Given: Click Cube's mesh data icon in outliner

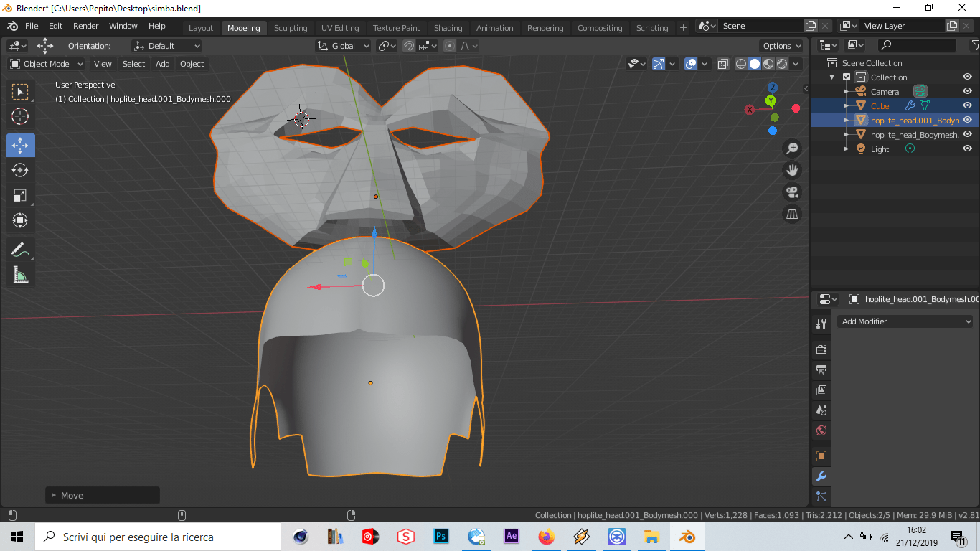Looking at the screenshot, I should coord(925,106).
